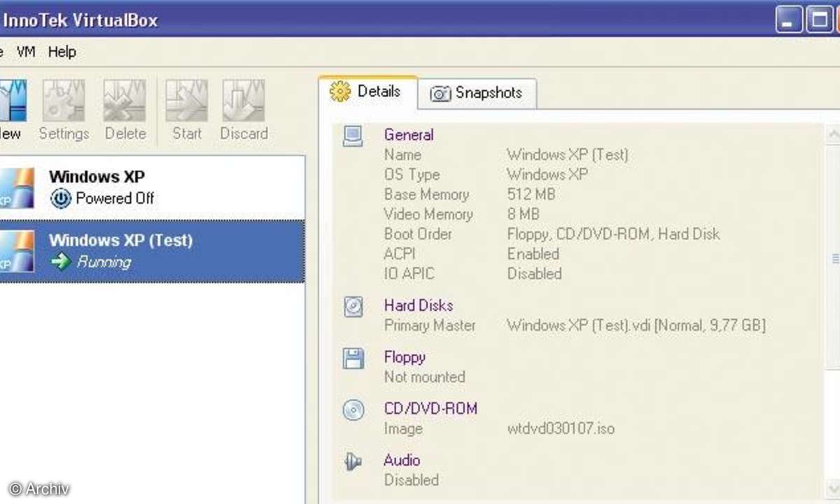840x504 pixels.
Task: Open the Hard Disks section link
Action: coord(419,305)
